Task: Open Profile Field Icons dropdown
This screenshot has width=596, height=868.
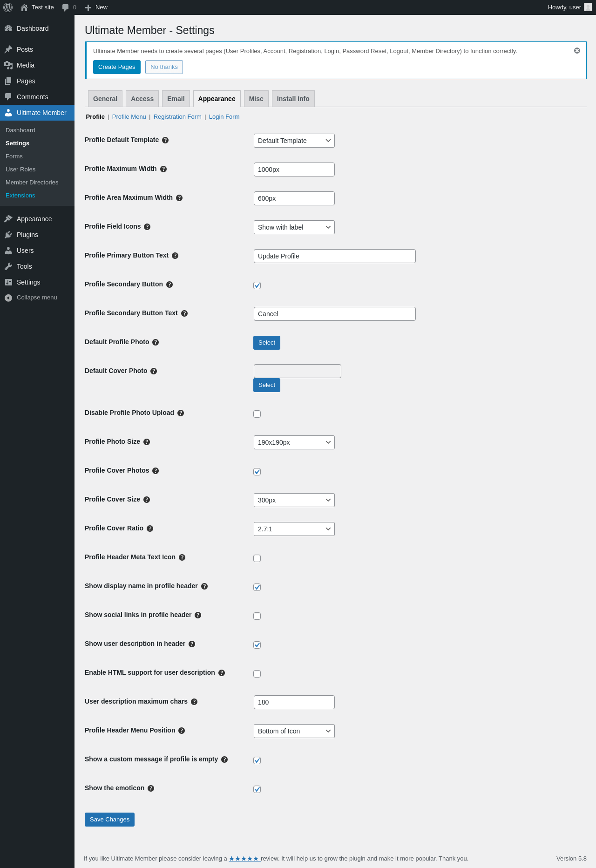Action: click(294, 227)
